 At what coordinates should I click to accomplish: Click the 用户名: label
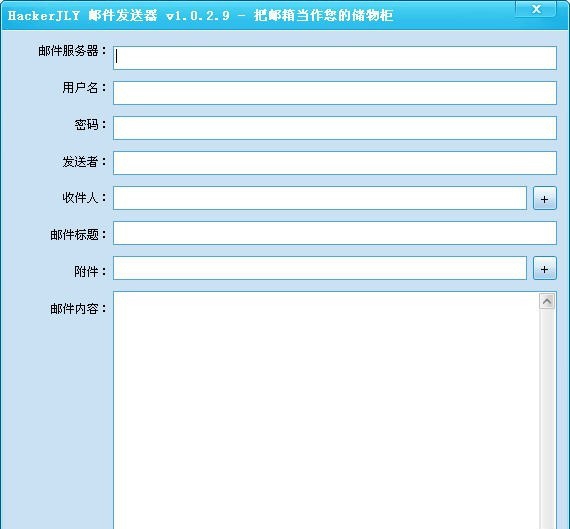point(84,87)
